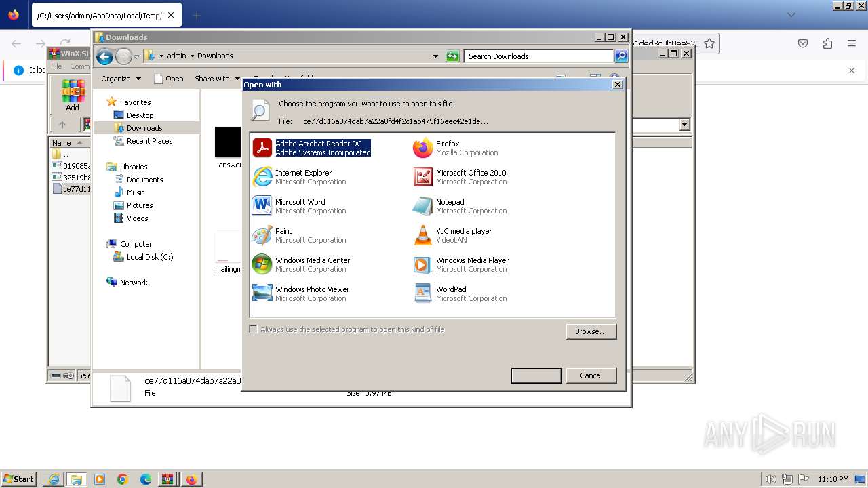Pick the Internet Explorer program icon
This screenshot has width=868, height=488.
click(x=262, y=177)
